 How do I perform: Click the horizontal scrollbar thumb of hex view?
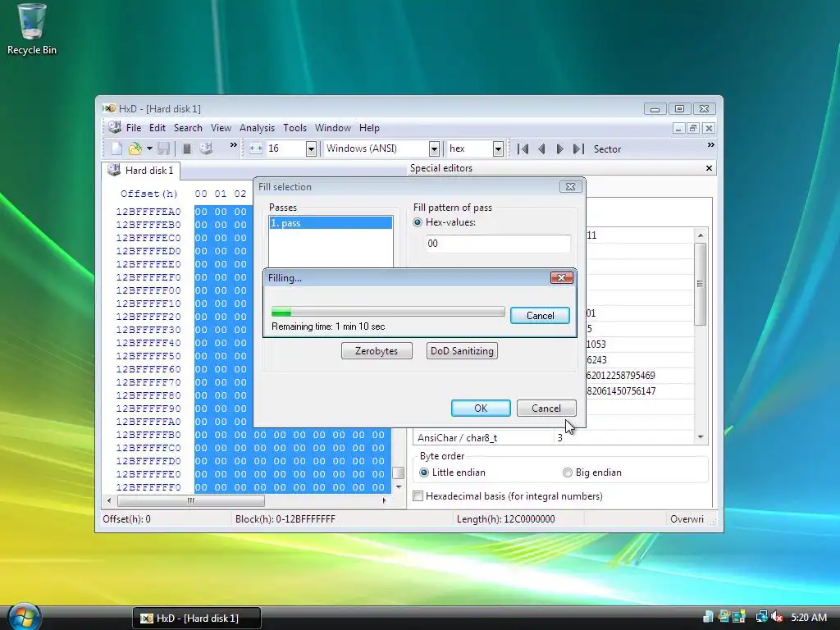(190, 500)
